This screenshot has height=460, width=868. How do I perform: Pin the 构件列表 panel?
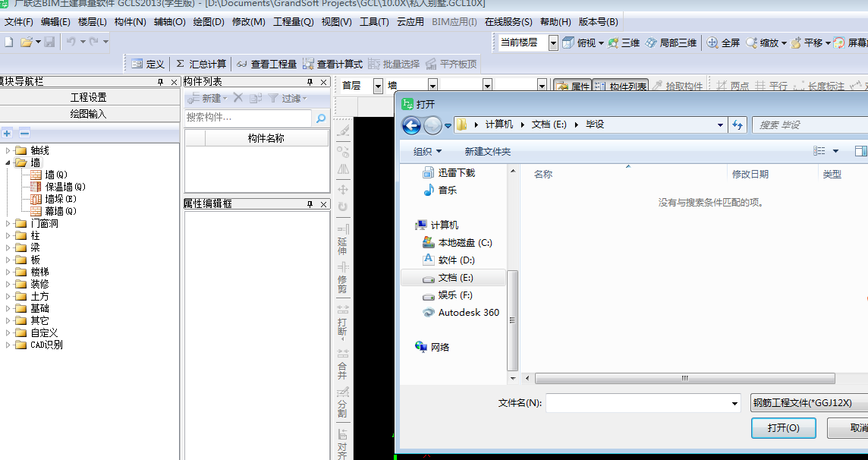coord(310,82)
